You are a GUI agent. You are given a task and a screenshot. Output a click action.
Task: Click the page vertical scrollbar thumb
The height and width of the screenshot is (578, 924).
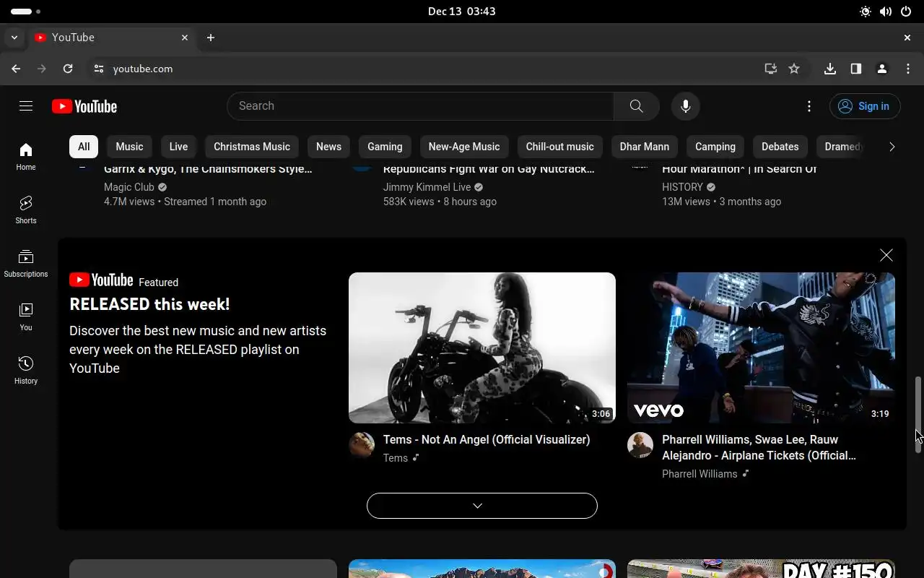click(918, 414)
